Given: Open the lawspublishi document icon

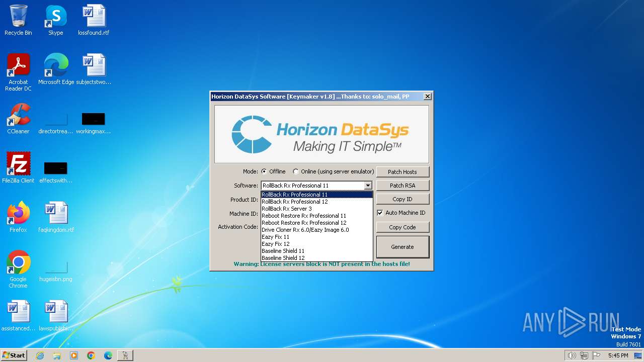Looking at the screenshot, I should tap(56, 315).
